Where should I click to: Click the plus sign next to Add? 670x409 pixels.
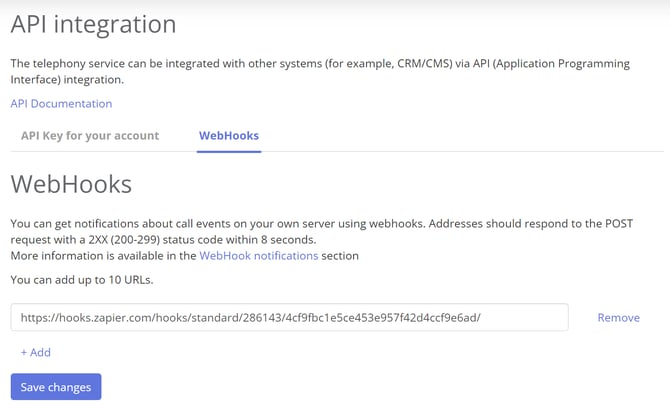(x=24, y=353)
